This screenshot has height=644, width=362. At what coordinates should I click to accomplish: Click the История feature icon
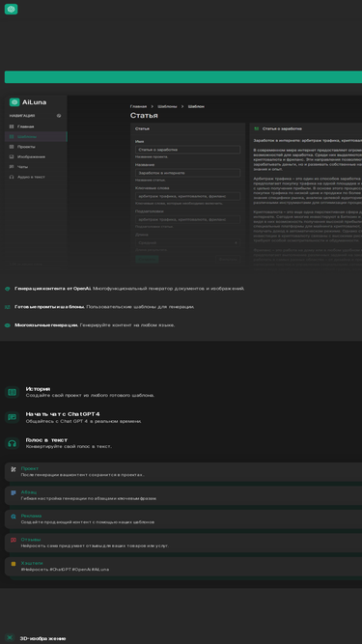[x=12, y=392]
